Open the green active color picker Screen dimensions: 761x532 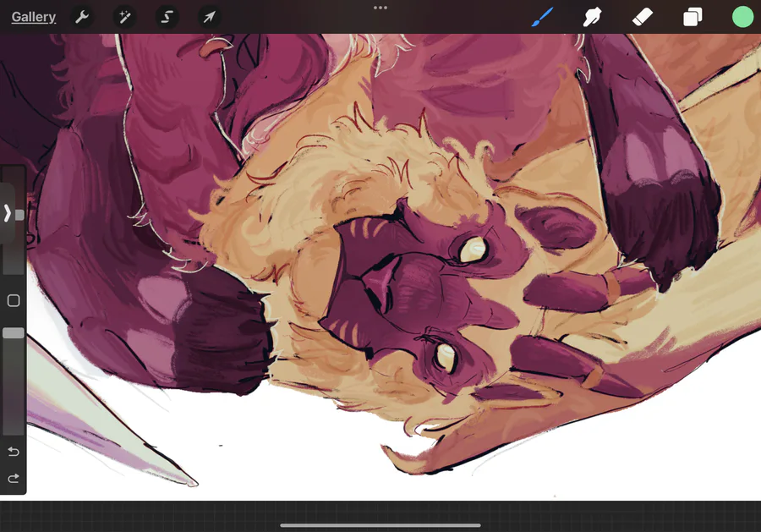[x=742, y=17]
